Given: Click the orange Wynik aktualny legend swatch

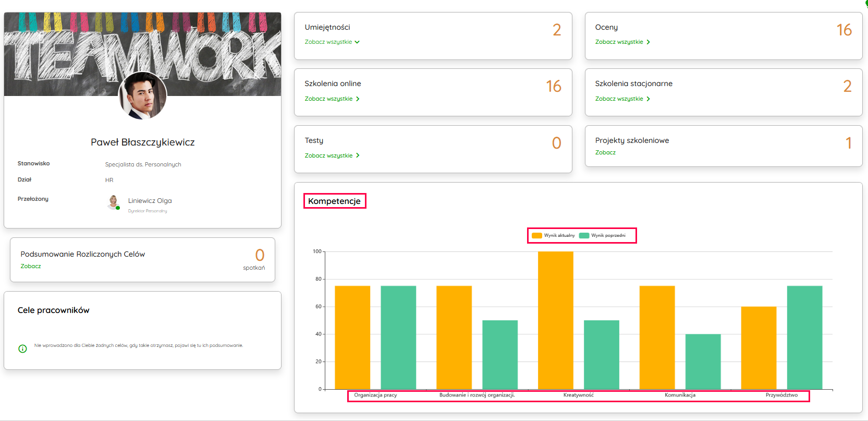Looking at the screenshot, I should click(536, 236).
